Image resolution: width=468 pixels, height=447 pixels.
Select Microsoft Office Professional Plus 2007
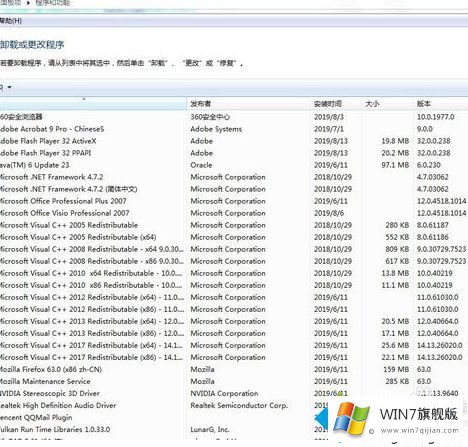[x=63, y=201]
